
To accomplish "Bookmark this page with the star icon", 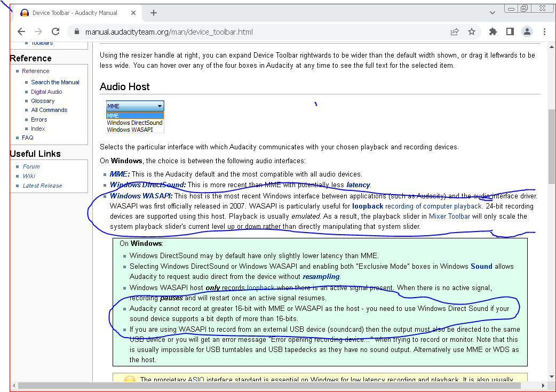I will [472, 31].
